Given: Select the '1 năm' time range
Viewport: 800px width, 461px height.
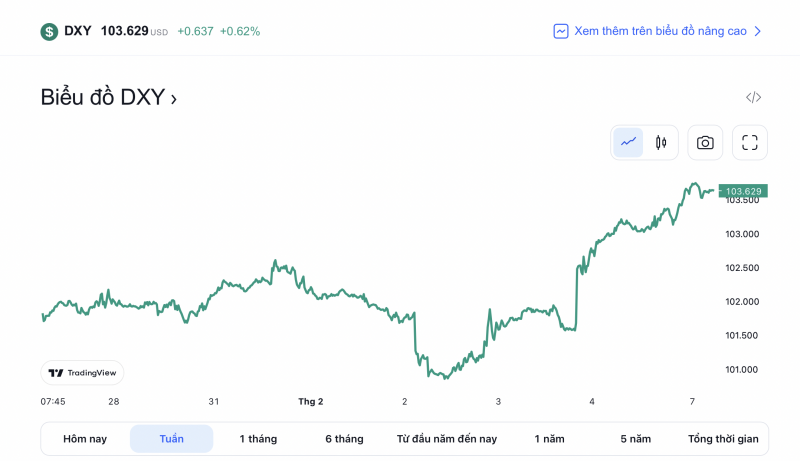Looking at the screenshot, I should (x=549, y=439).
